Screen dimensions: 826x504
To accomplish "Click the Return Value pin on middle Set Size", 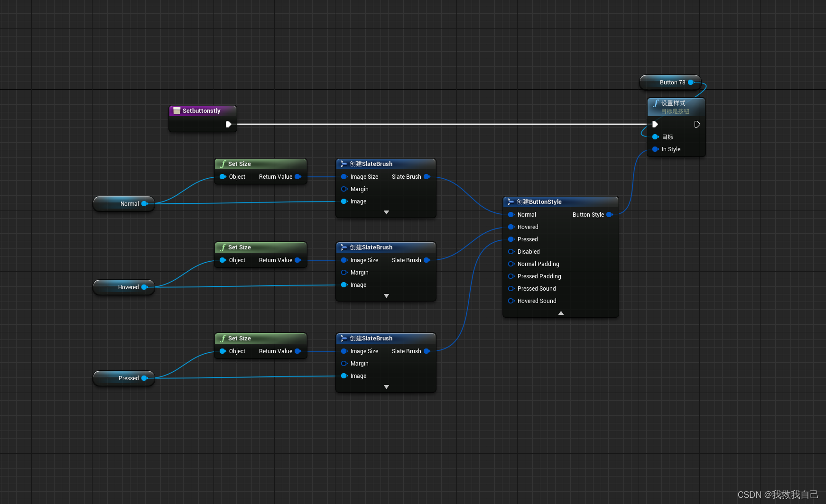I will click(x=298, y=260).
